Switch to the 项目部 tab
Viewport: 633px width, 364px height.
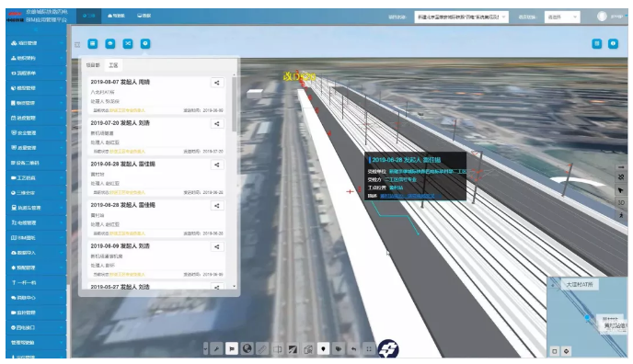pyautogui.click(x=93, y=65)
